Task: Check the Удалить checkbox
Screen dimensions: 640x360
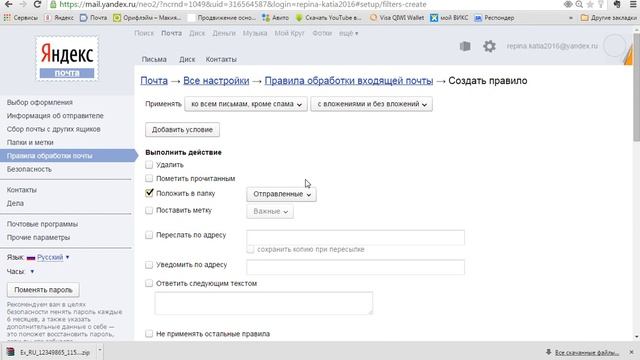Action: pos(149,164)
